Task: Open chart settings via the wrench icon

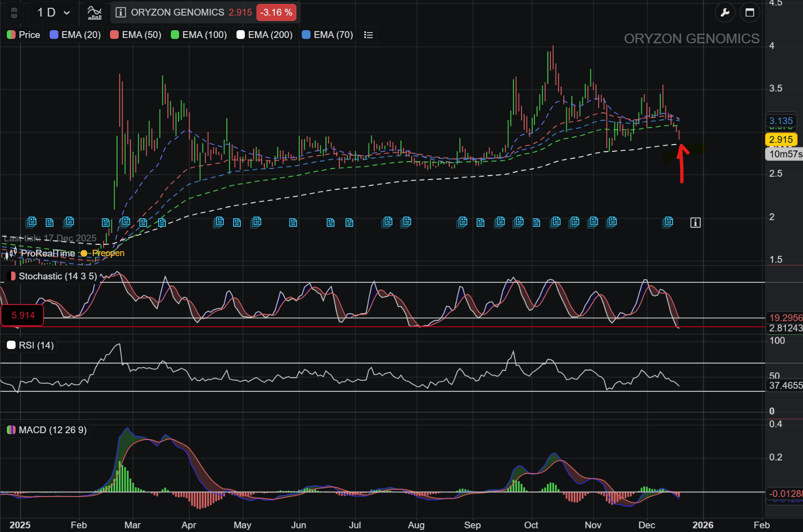Action: tap(725, 13)
